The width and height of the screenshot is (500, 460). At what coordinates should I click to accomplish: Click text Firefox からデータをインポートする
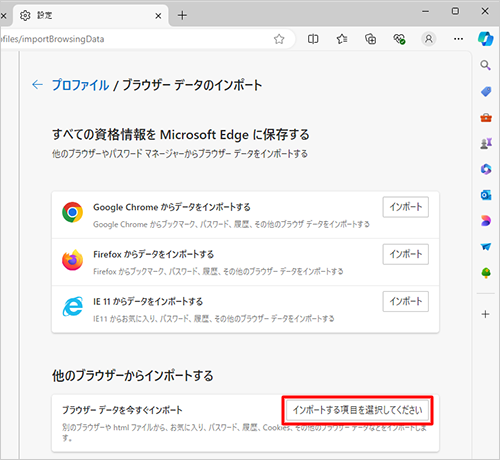[x=154, y=254]
